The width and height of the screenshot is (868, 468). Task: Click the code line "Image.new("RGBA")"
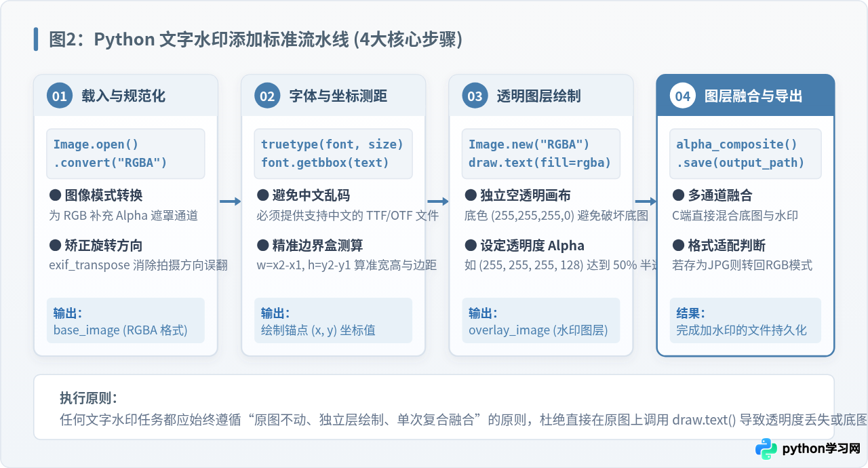pos(529,144)
